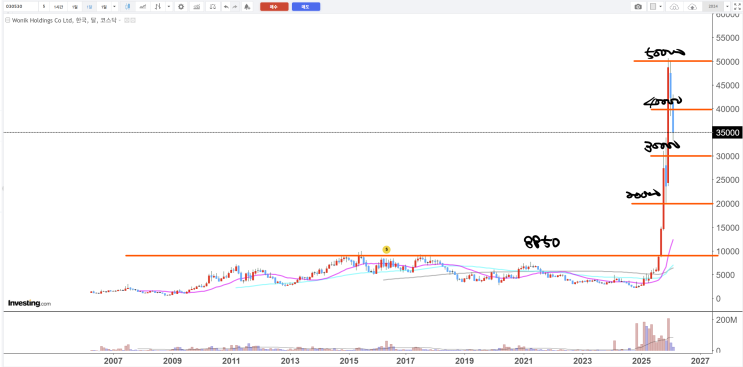Click the 200M volume axis label

[725, 320]
